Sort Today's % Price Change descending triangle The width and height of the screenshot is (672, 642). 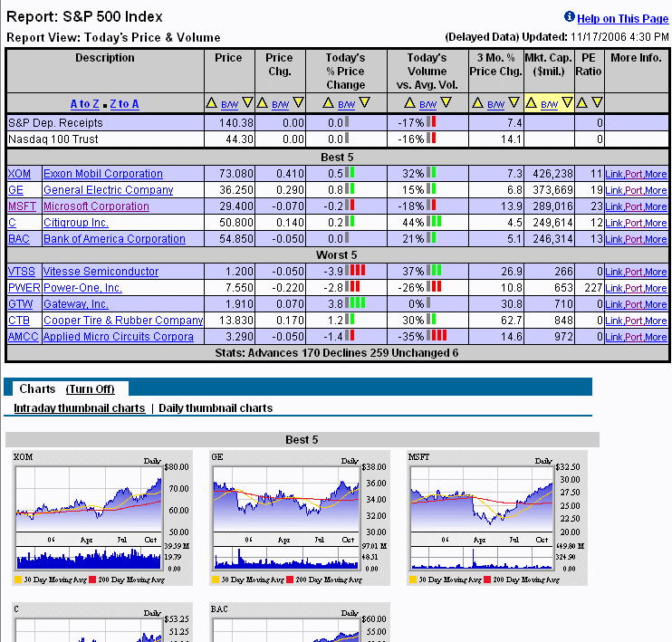coord(365,103)
